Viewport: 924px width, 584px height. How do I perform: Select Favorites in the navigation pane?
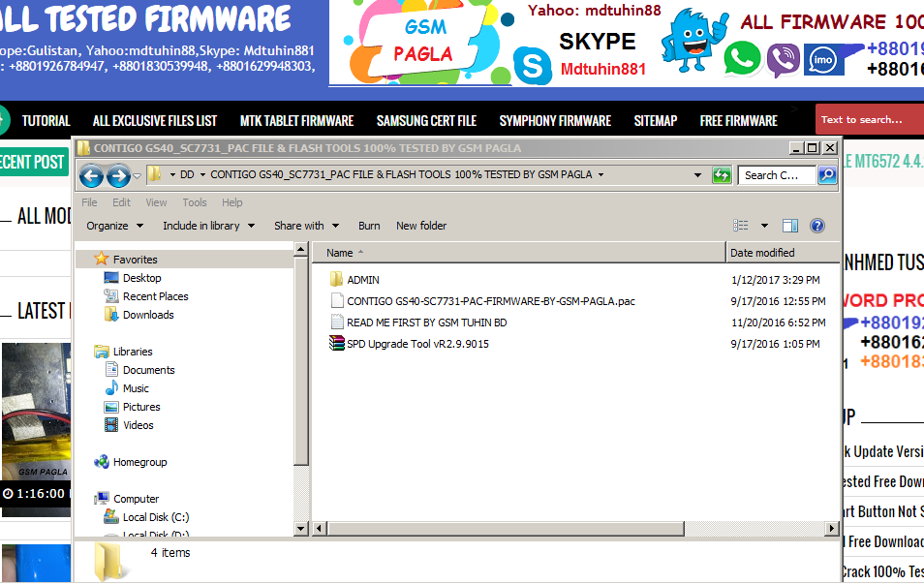[135, 260]
